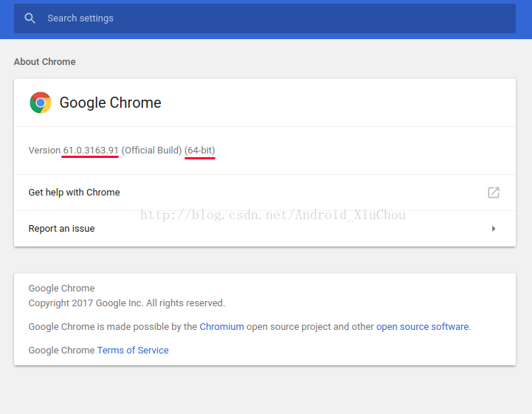Click the About Chrome heading

[44, 62]
